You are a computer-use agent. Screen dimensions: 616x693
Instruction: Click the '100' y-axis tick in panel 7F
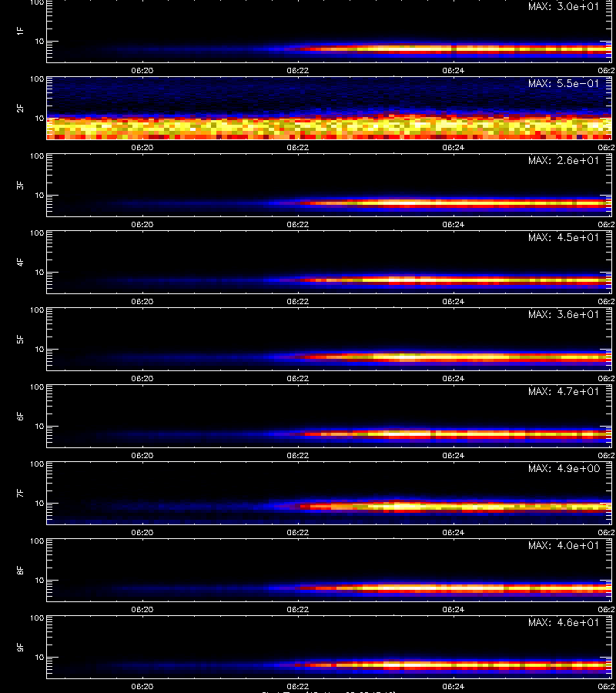[37, 464]
